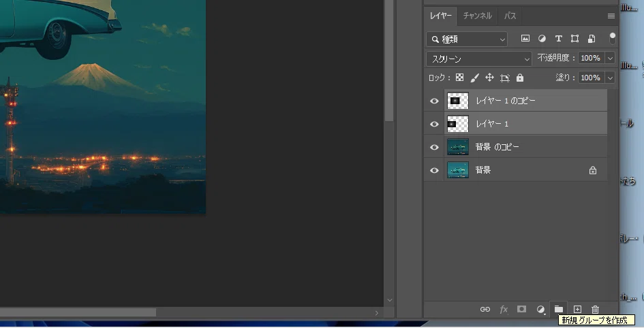644x328 pixels.
Task: Expand the 塗り fill slider arrow
Action: point(611,78)
